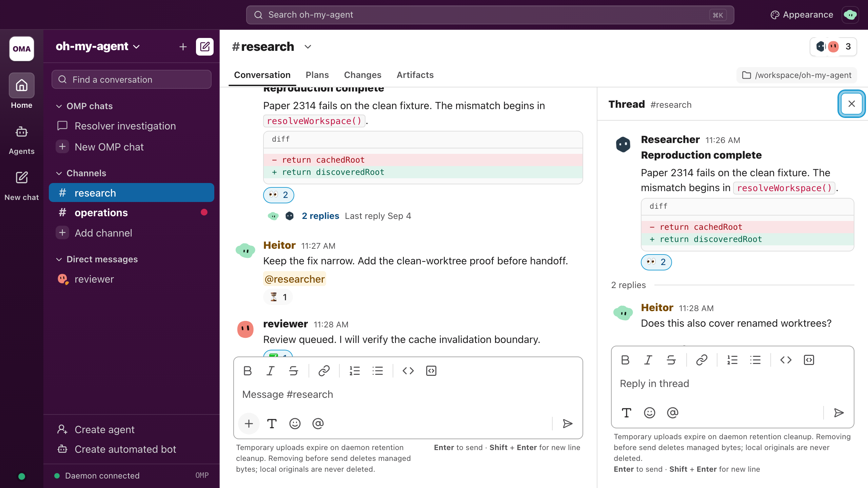This screenshot has width=868, height=488.
Task: Click the mention @ icon in main composer
Action: [318, 424]
